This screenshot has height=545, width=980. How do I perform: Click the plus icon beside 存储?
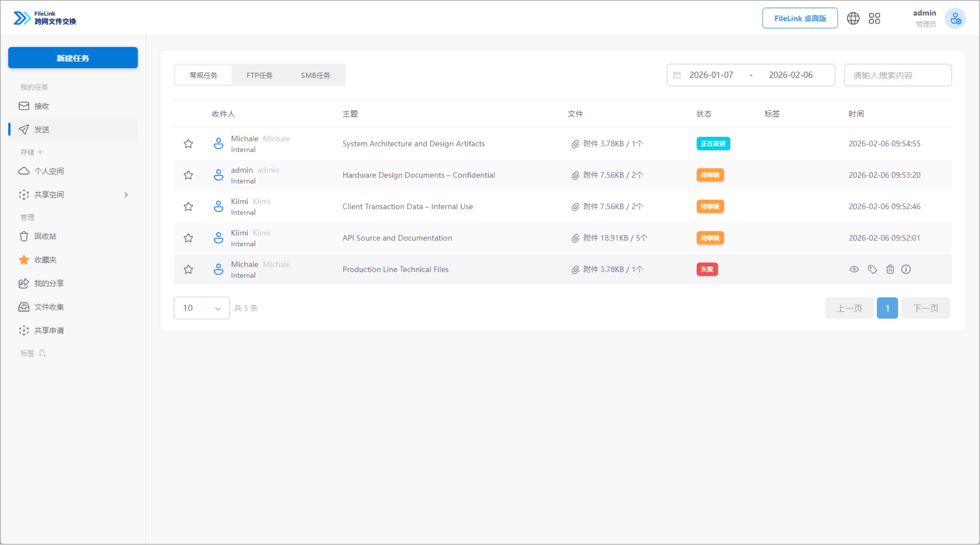[40, 152]
